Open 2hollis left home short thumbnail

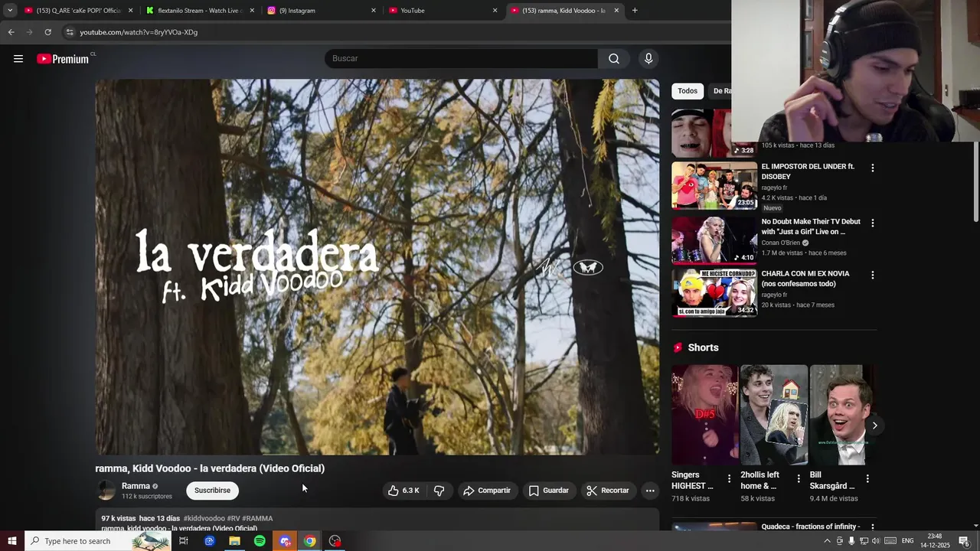tap(774, 415)
